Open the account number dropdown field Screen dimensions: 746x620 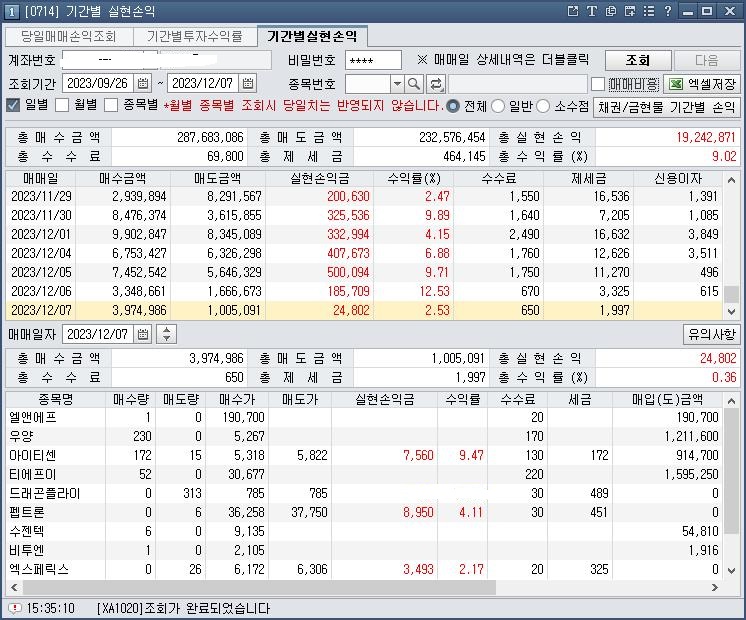coord(110,60)
